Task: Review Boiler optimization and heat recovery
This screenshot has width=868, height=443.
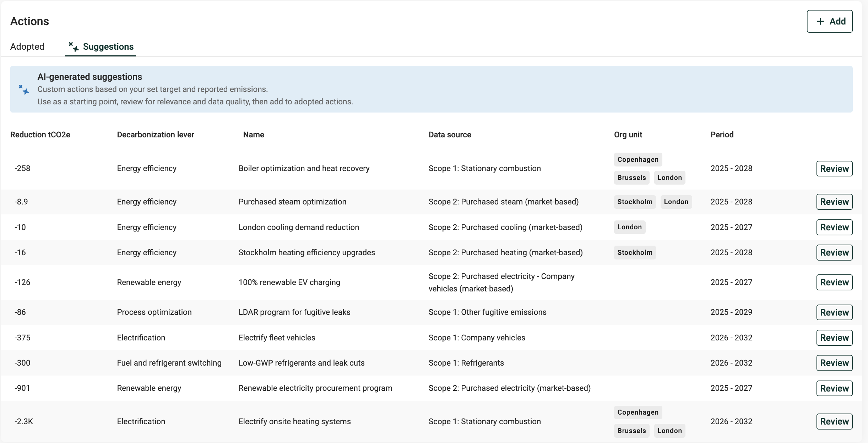Action: (x=834, y=169)
